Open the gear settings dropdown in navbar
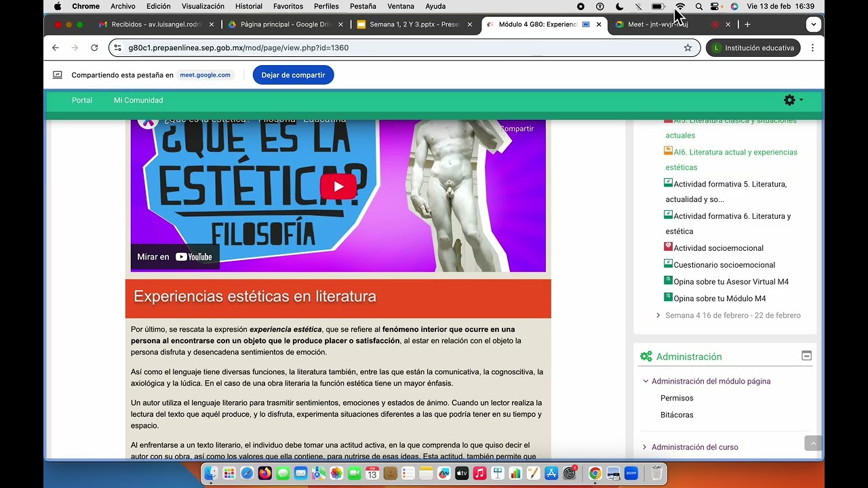868x488 pixels. [793, 100]
